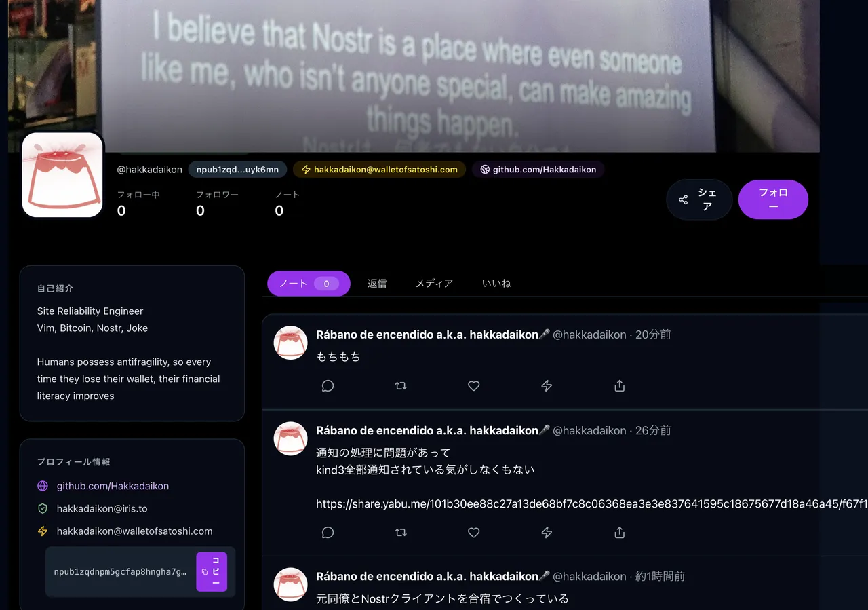Screen dimensions: 868x610
Task: Like the もちもち note with heart
Action: click(x=474, y=385)
